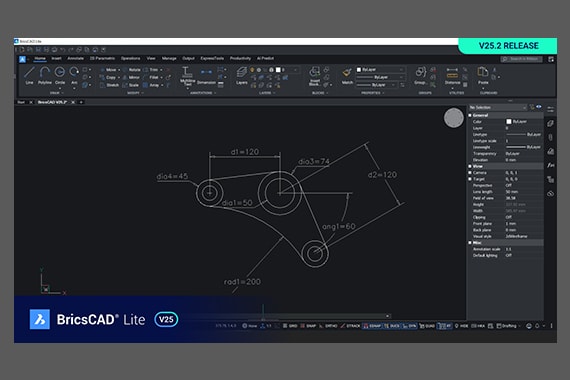Screen dimensions: 570x380
Task: Open the Annotate ribbon tab
Action: point(75,59)
